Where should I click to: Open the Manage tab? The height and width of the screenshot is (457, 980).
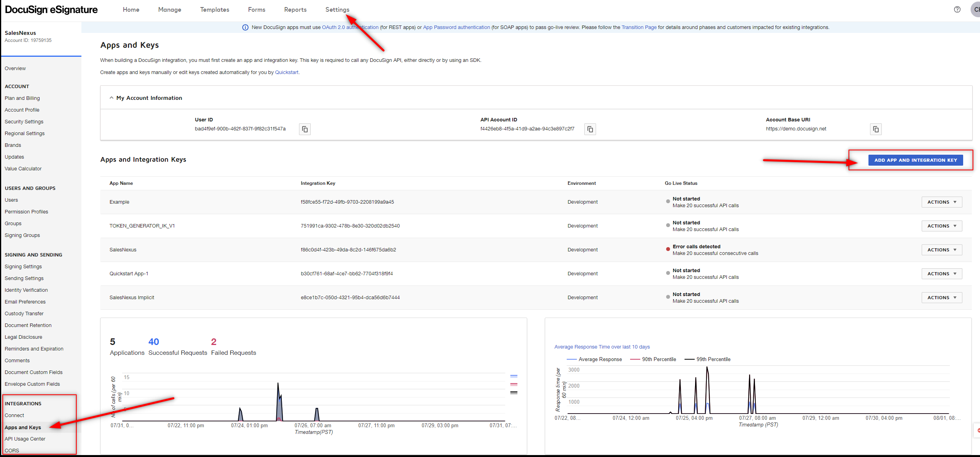169,10
